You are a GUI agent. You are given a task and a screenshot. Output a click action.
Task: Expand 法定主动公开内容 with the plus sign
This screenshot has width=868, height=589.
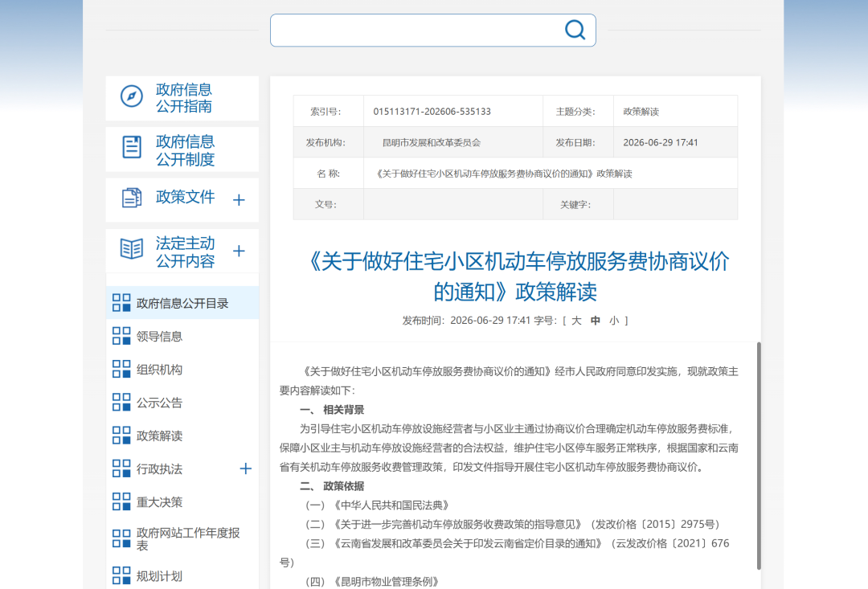239,251
